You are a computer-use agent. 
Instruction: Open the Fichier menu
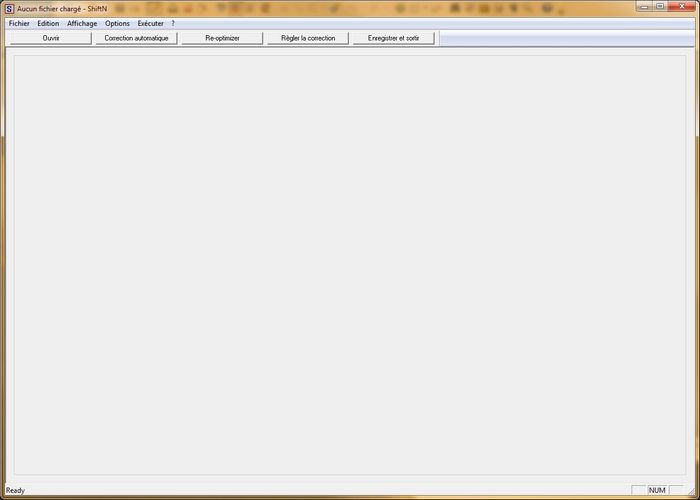tap(19, 23)
